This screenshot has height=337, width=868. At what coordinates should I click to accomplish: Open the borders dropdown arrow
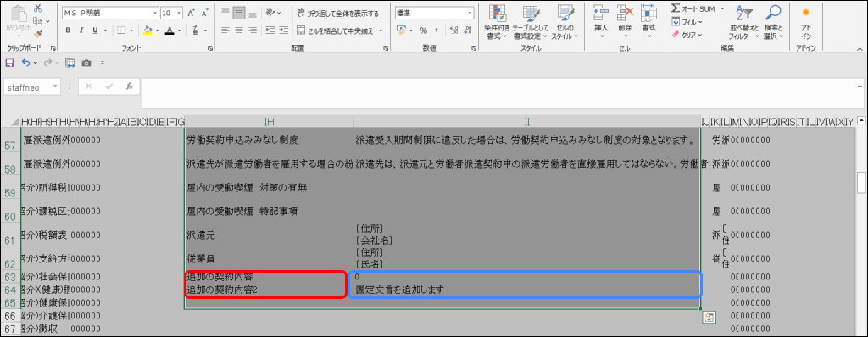131,30
